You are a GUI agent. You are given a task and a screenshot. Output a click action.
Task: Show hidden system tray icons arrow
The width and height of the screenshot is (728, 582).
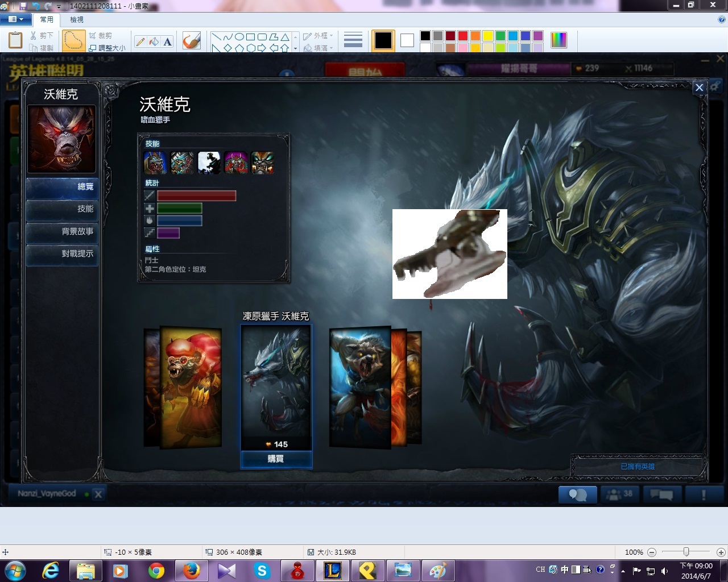tap(623, 571)
